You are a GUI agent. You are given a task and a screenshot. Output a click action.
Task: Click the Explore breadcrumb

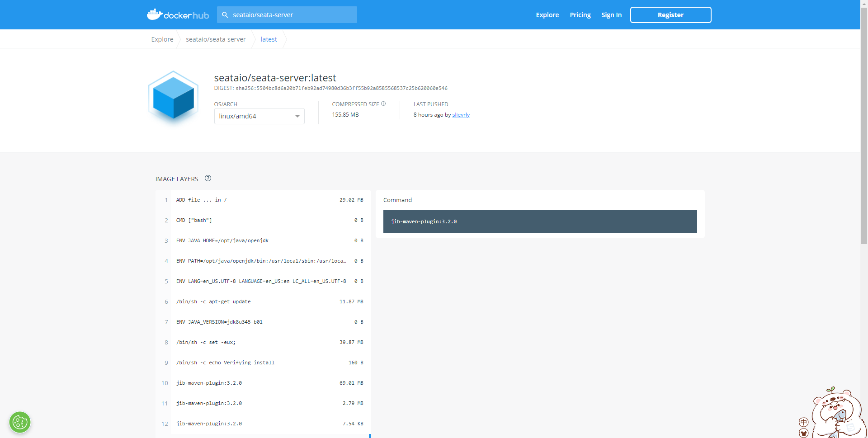click(162, 39)
